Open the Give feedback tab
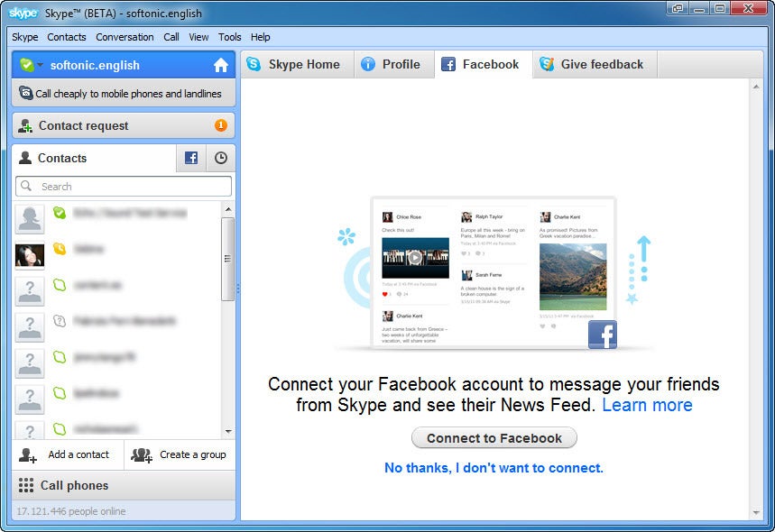Image resolution: width=775 pixels, height=532 pixels. coord(595,64)
